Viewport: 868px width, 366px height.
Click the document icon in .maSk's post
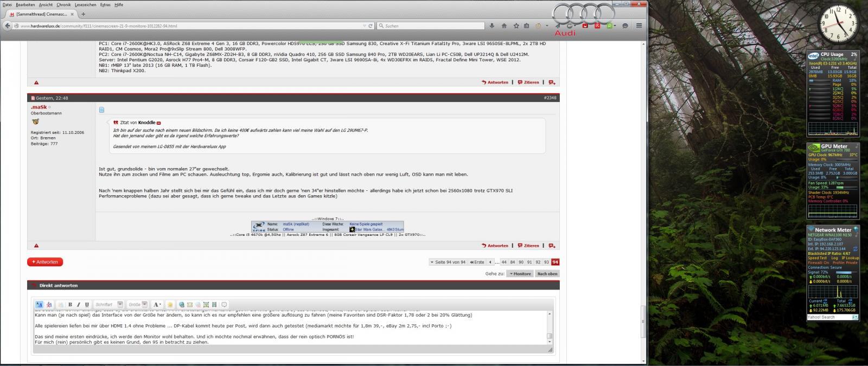click(101, 110)
